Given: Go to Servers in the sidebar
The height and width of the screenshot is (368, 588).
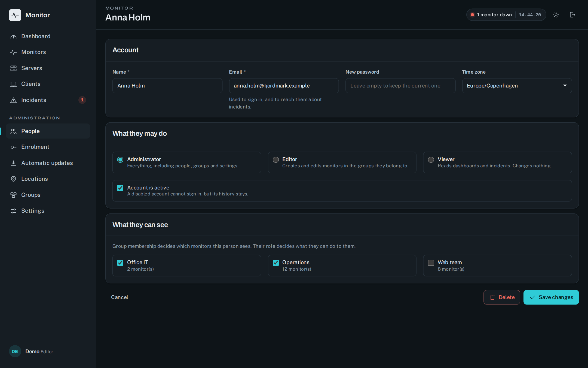Looking at the screenshot, I should (x=48, y=68).
